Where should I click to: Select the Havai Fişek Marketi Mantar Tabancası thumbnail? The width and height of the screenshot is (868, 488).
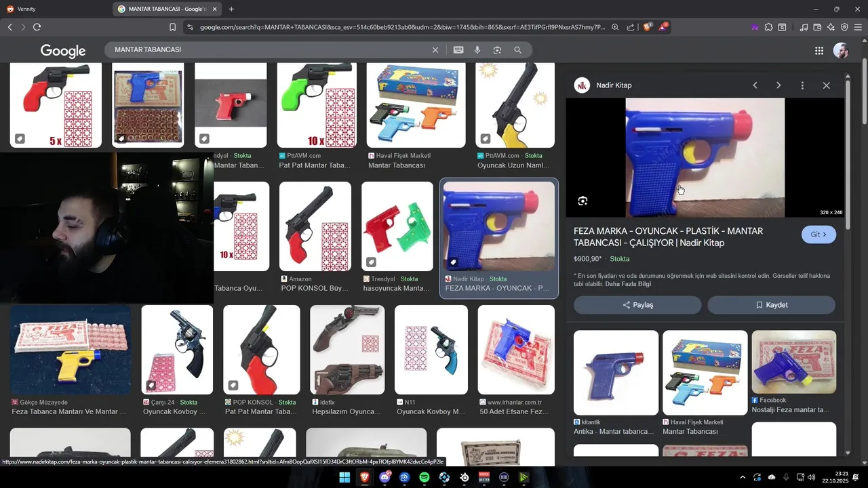pyautogui.click(x=416, y=105)
